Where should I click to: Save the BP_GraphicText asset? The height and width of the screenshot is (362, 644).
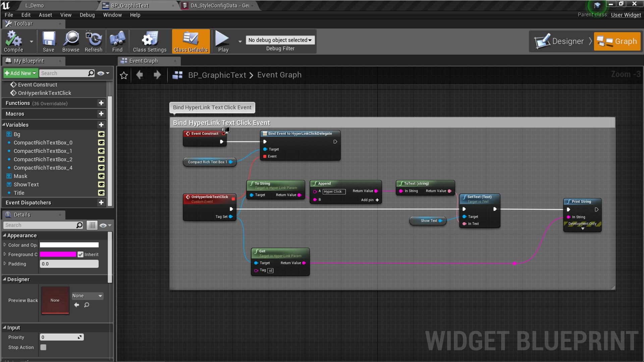[49, 41]
